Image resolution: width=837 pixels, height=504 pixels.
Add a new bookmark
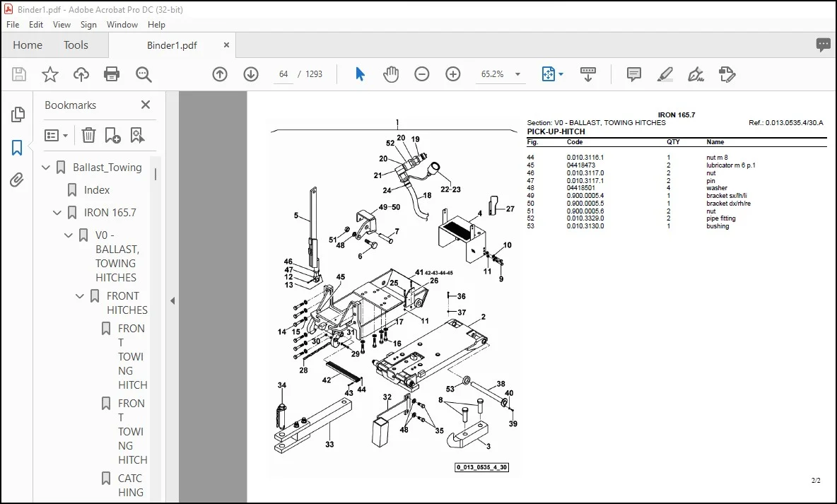pyautogui.click(x=112, y=135)
